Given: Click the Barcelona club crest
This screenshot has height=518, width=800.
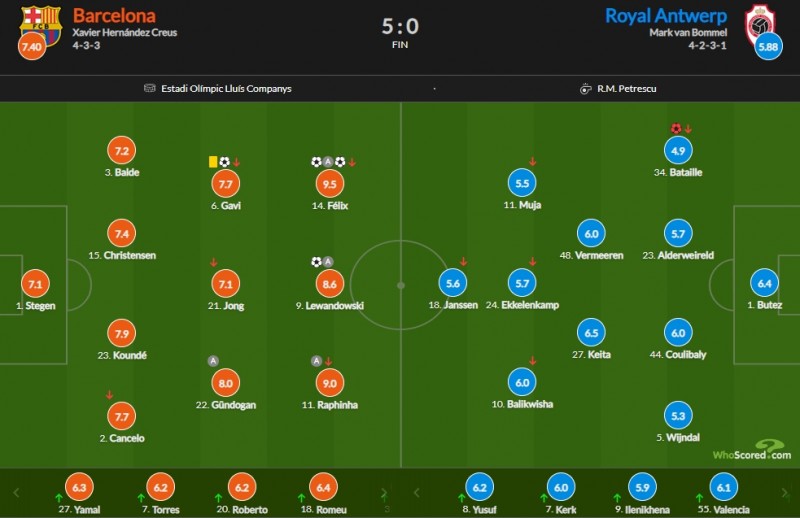Looking at the screenshot, I should [x=40, y=22].
